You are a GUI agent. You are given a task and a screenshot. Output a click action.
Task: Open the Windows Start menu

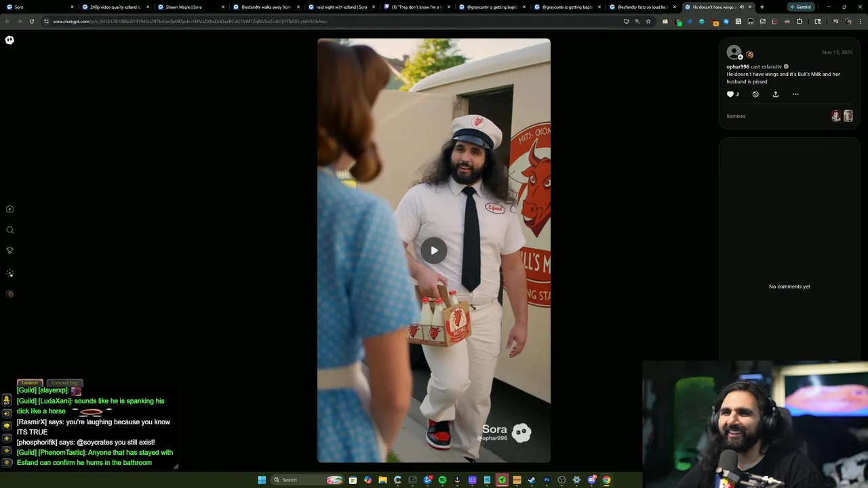(x=262, y=480)
